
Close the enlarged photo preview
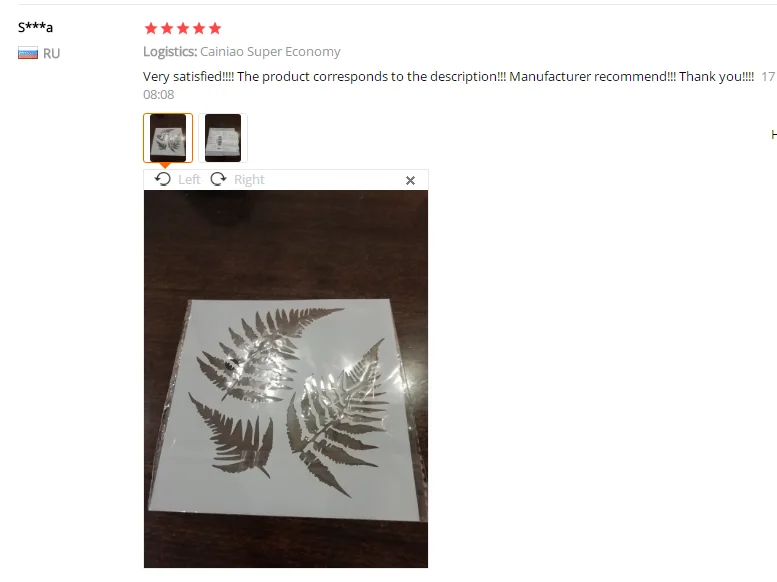[x=410, y=180]
